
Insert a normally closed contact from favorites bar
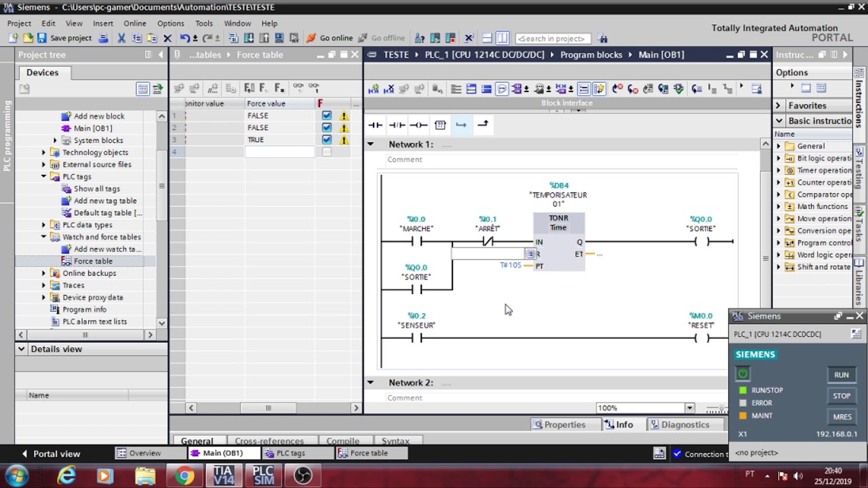tap(397, 125)
